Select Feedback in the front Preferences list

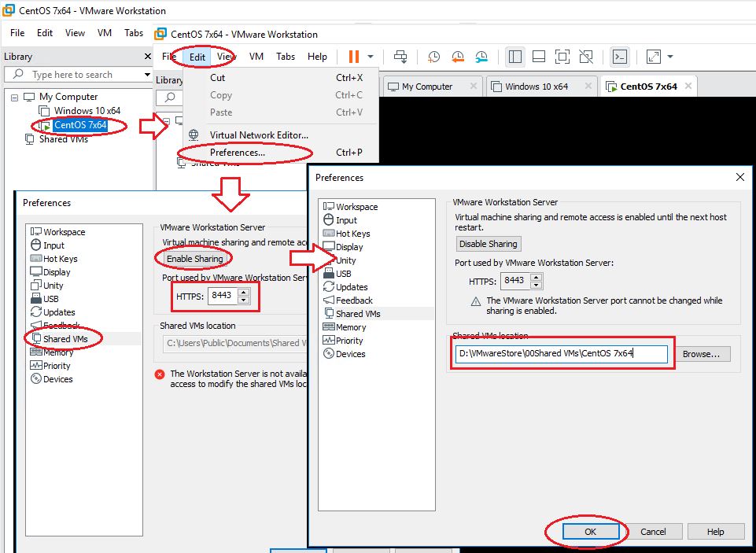click(x=348, y=300)
